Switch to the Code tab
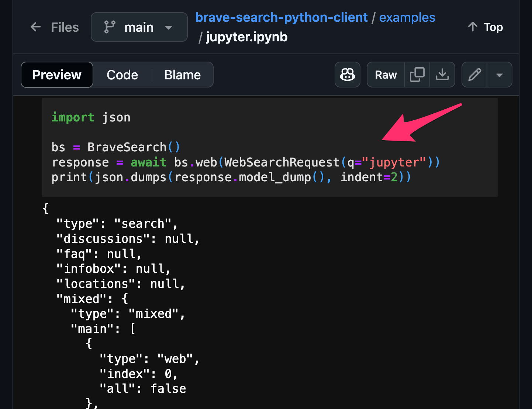532x409 pixels. coord(122,75)
